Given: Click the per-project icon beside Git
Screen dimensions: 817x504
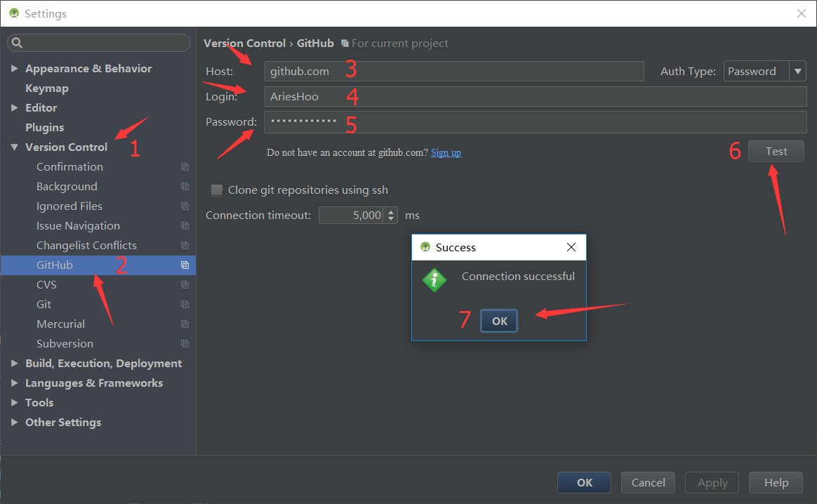Looking at the screenshot, I should 185,305.
